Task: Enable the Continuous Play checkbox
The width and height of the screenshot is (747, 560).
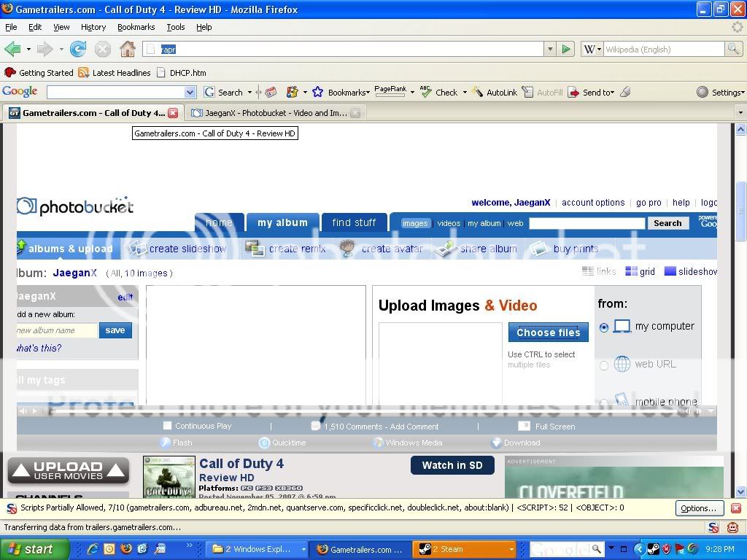Action: 168,426
